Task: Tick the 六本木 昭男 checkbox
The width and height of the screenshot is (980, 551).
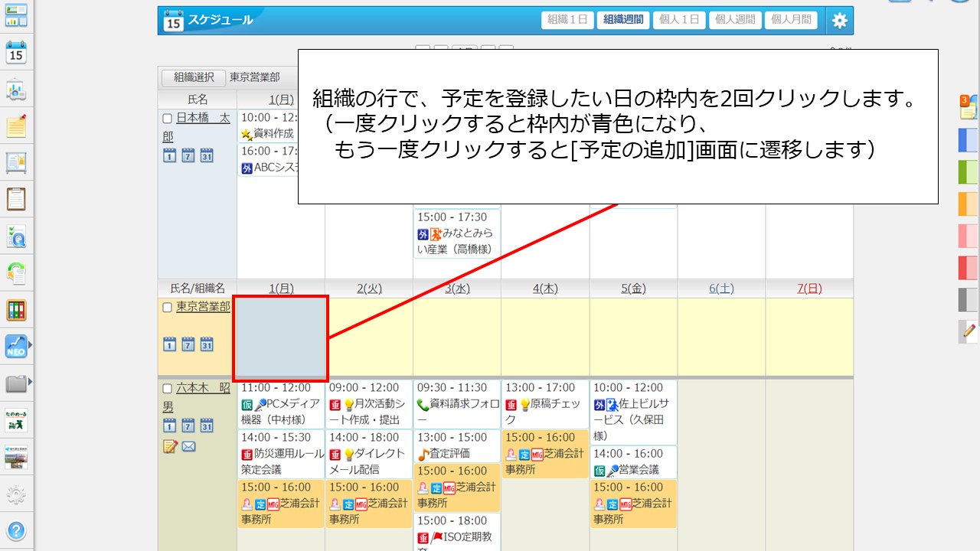Action: [168, 389]
